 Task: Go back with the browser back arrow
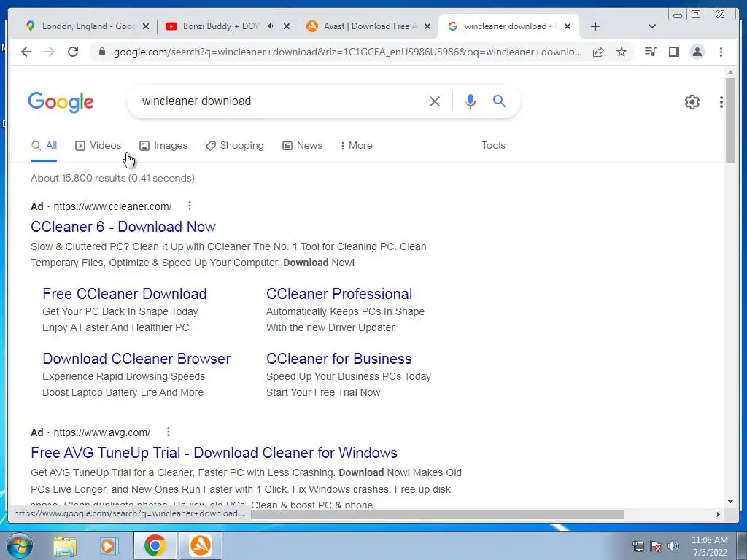[x=26, y=52]
